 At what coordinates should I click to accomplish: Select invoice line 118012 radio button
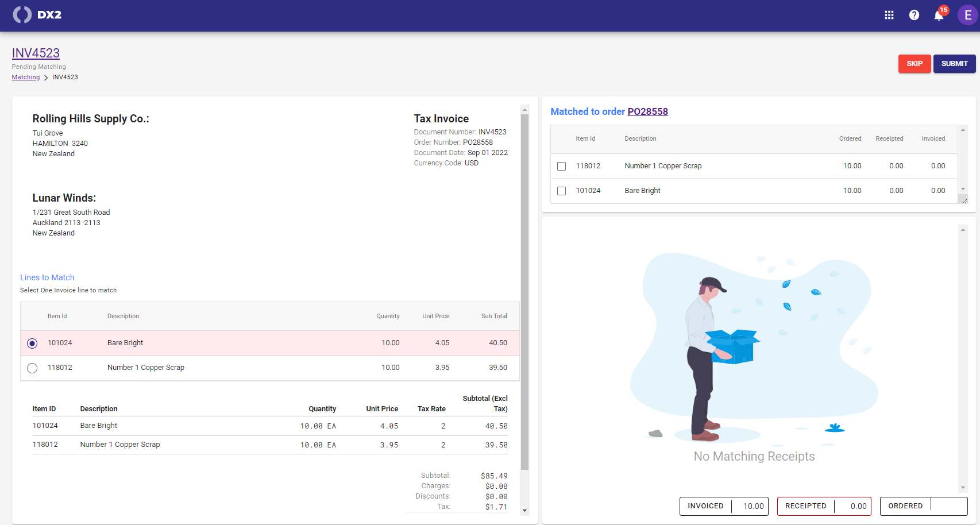click(x=32, y=368)
